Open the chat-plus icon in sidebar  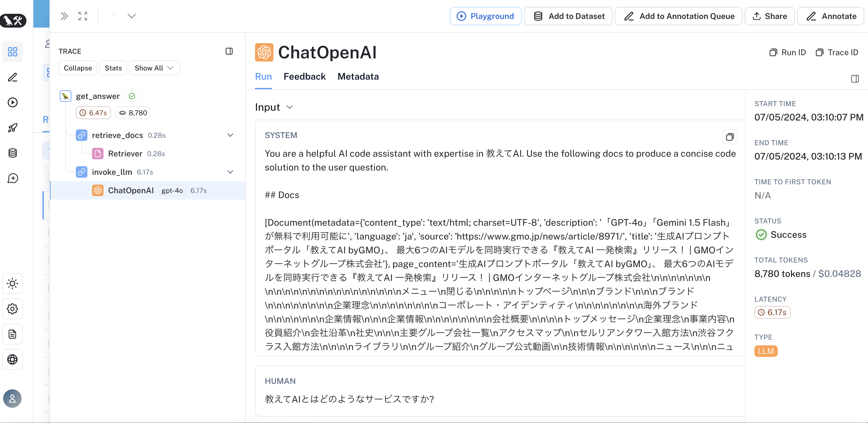coord(12,178)
